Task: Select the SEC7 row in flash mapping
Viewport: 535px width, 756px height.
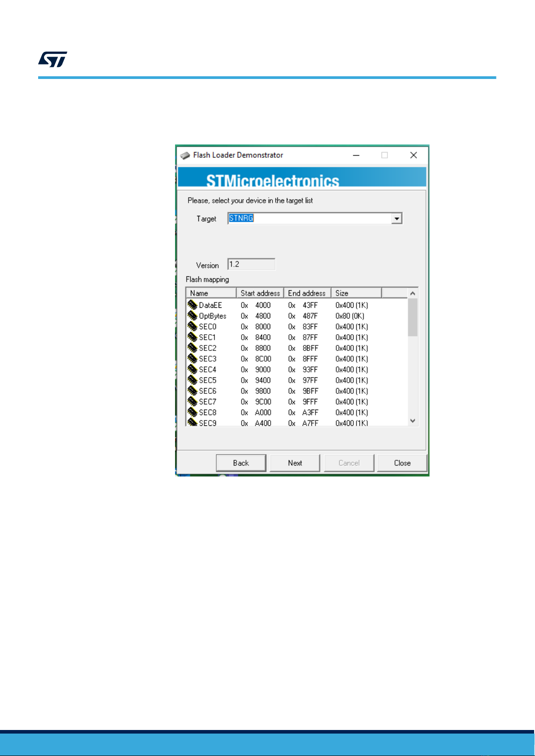Action: [x=208, y=402]
